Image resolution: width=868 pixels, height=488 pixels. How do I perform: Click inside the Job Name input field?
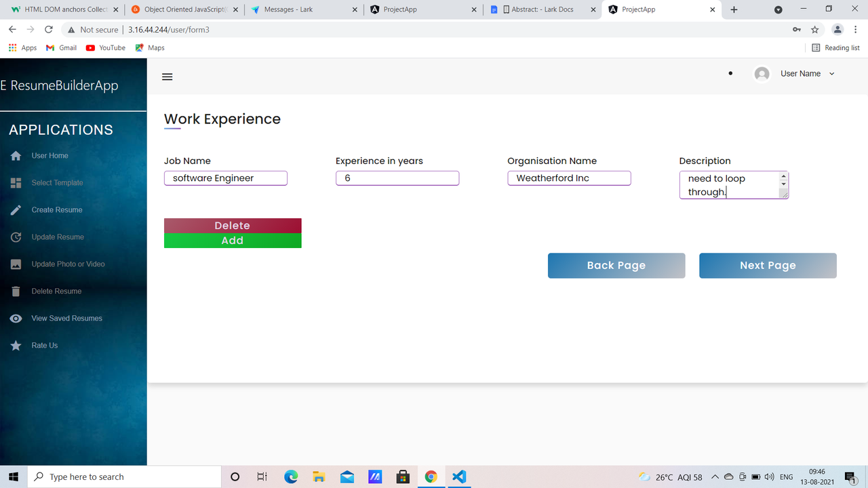[226, 178]
